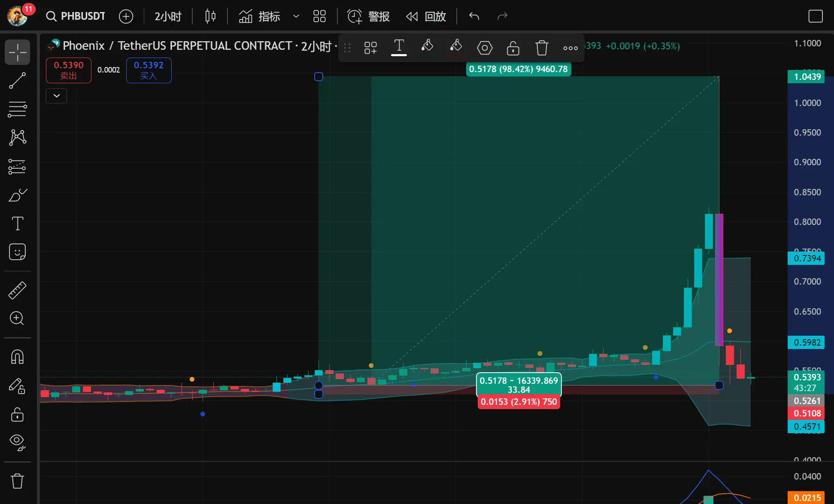The image size is (834, 504).
Task: Hide all drawings with eye icon
Action: [17, 442]
